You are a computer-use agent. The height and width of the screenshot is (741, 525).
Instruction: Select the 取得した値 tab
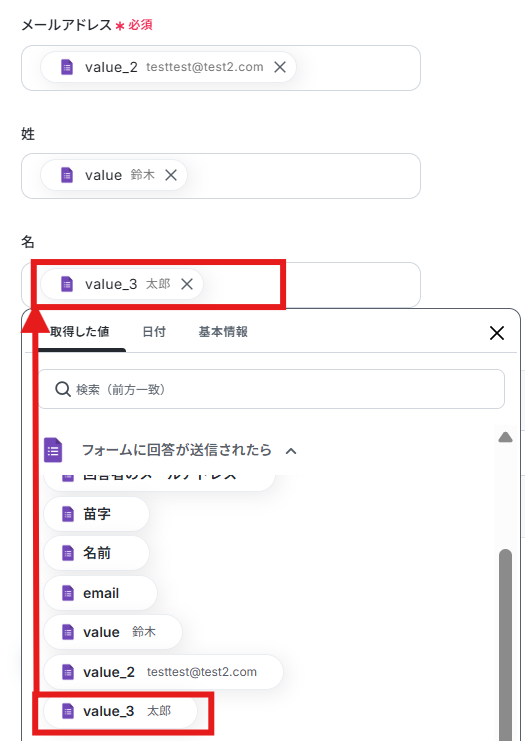(80, 332)
